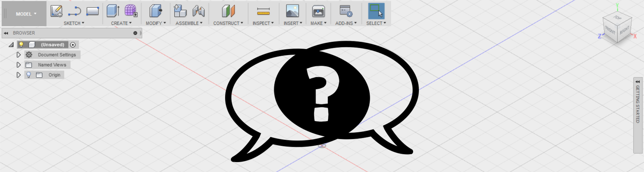
Task: Collapse the Unsaved root tree node
Action: coord(11,45)
